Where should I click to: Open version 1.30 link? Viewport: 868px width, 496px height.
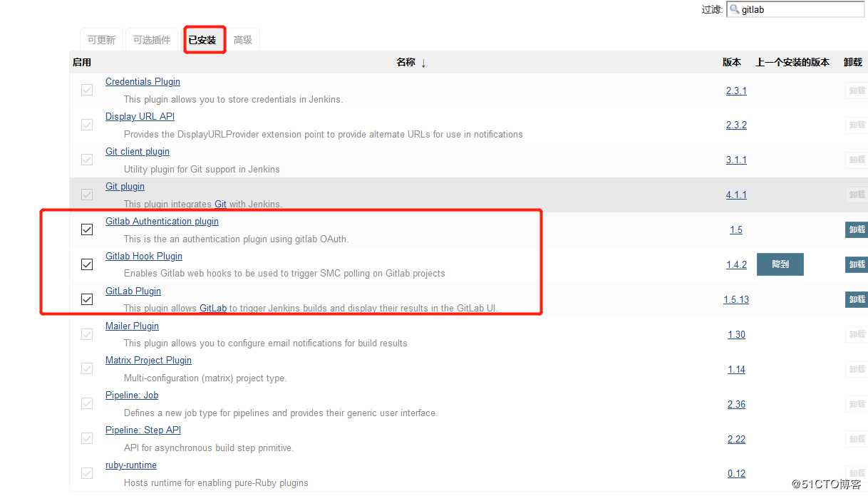736,334
